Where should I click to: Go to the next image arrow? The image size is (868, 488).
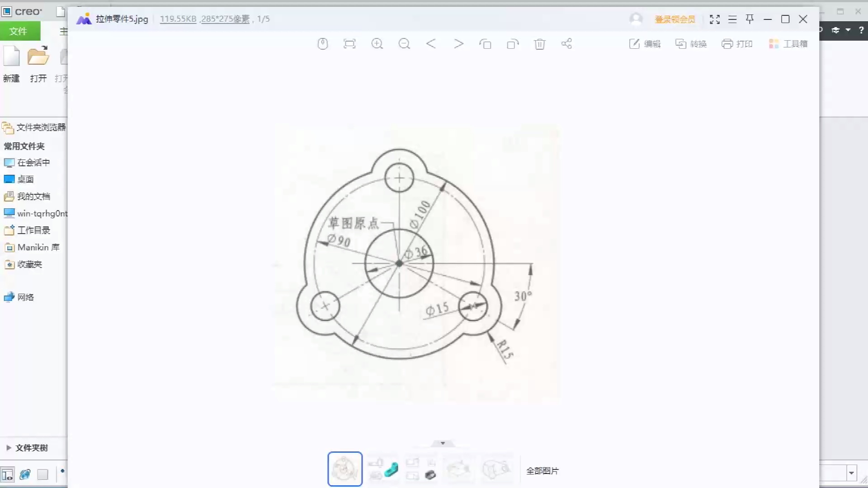point(458,44)
